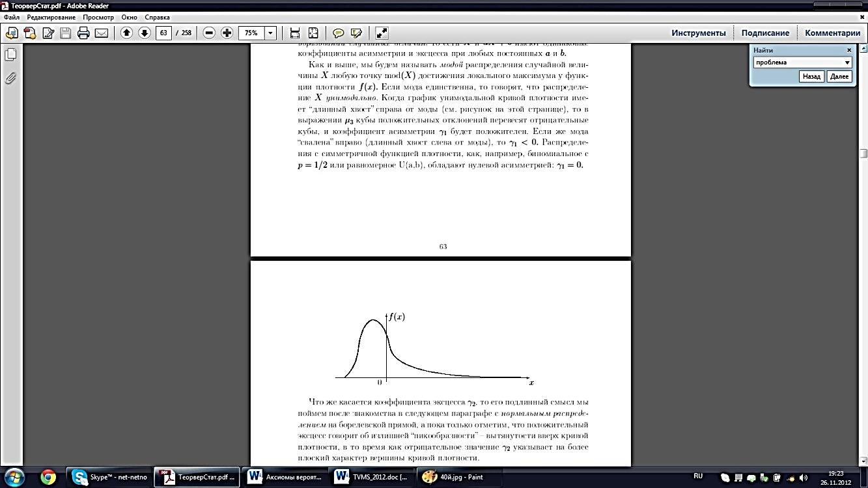Click the scrollbar up arrow
Image resolution: width=868 pixels, height=488 pixels.
[863, 49]
